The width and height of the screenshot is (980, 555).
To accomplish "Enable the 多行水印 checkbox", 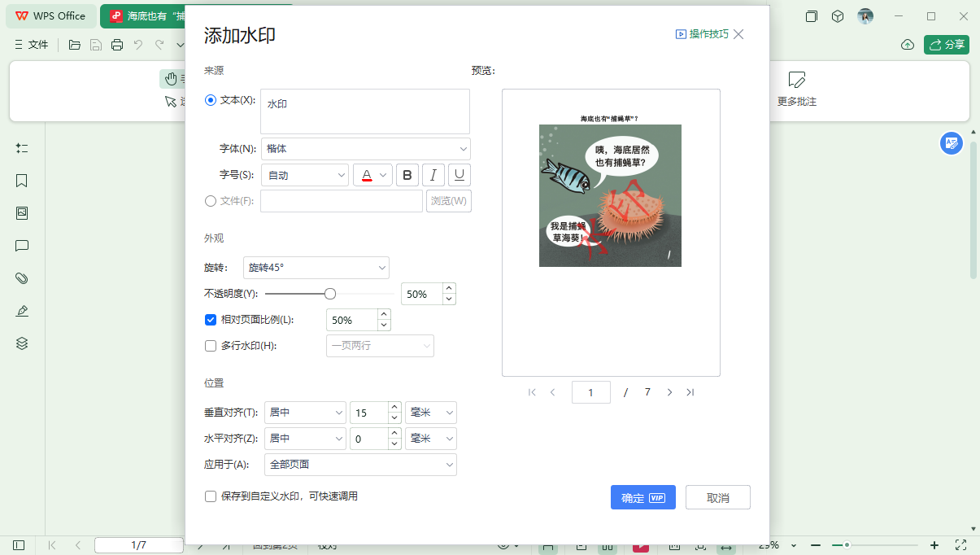I will click(x=211, y=346).
